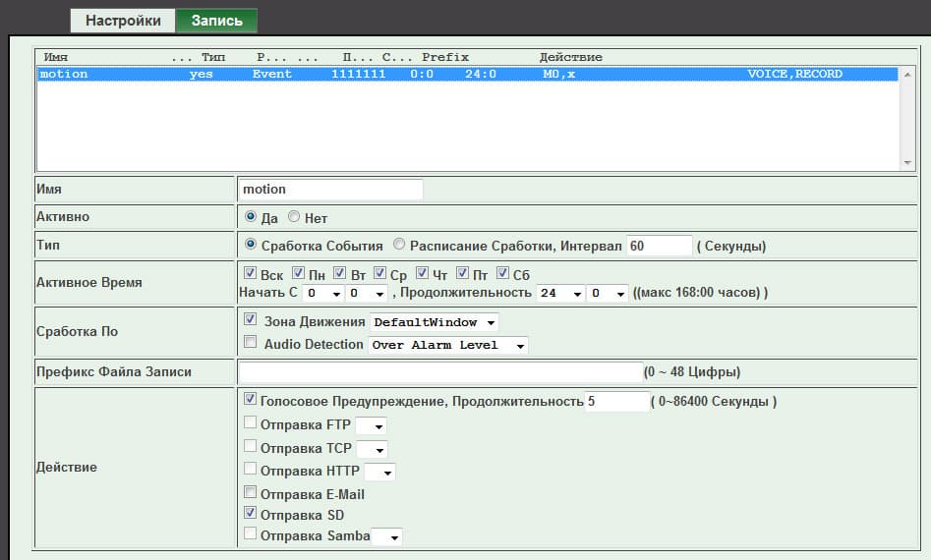Viewport: 931px width, 560px height.
Task: Click the Имя text field
Action: click(330, 189)
